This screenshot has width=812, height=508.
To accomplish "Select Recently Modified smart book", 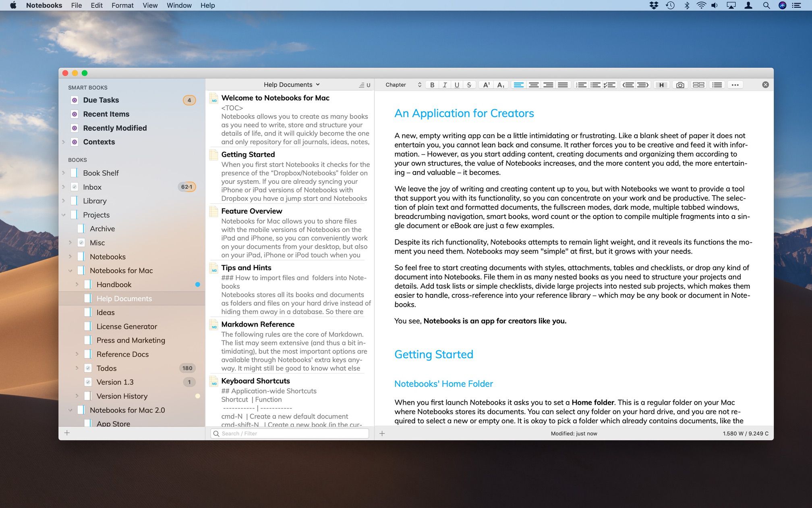I will tap(132, 128).
